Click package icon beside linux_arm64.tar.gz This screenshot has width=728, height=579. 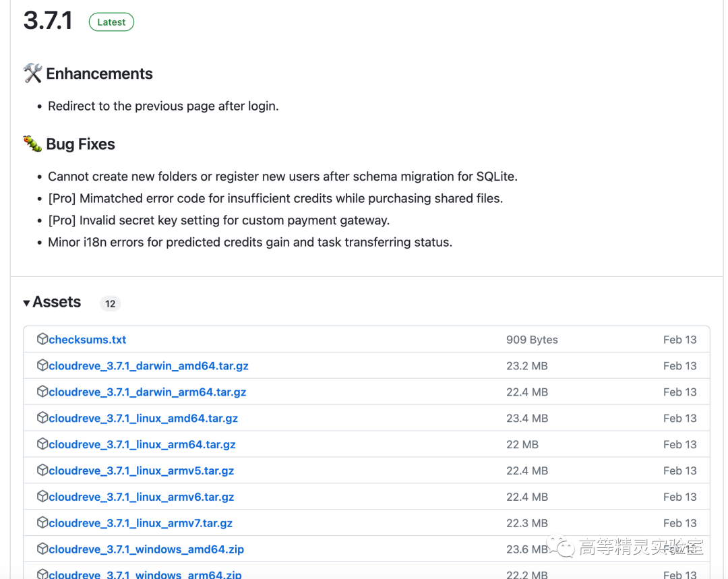click(x=42, y=444)
